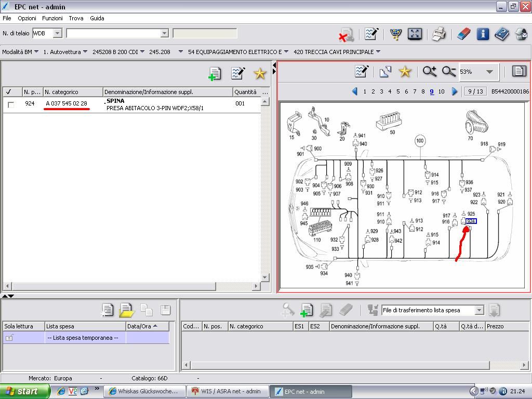Open the zoom percentage 53% dropdown
The height and width of the screenshot is (399, 532).
[x=489, y=72]
